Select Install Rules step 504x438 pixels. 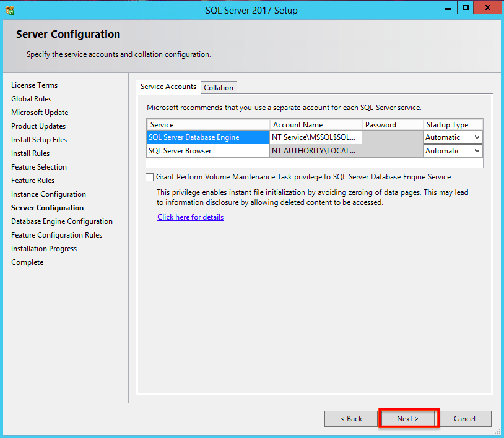coord(30,153)
